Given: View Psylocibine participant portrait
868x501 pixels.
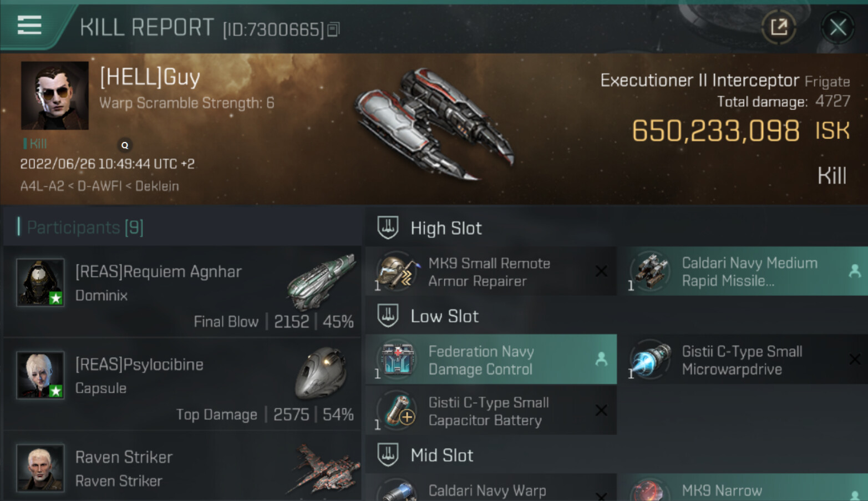Looking at the screenshot, I should pos(40,375).
